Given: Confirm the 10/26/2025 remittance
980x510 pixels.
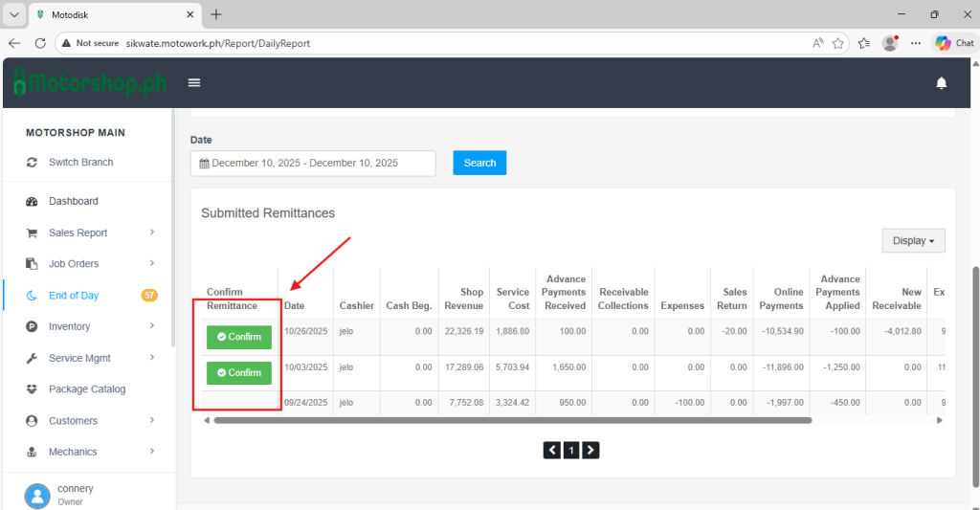Looking at the screenshot, I should tap(239, 337).
